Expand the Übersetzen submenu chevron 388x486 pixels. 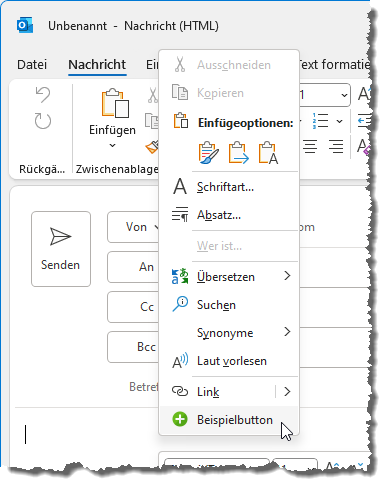click(x=287, y=276)
